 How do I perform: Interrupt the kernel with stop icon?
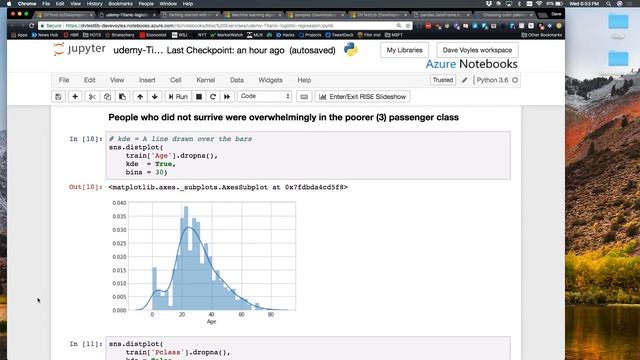(199, 97)
